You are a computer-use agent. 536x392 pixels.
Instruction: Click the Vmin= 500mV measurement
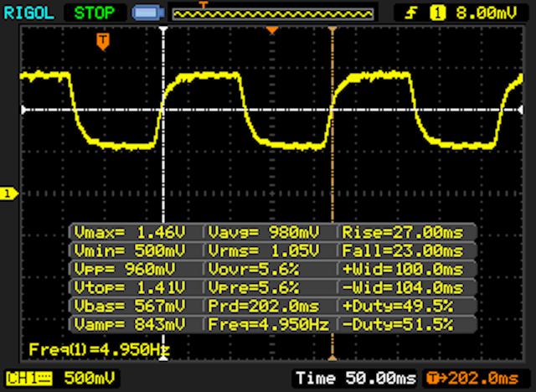(130, 250)
